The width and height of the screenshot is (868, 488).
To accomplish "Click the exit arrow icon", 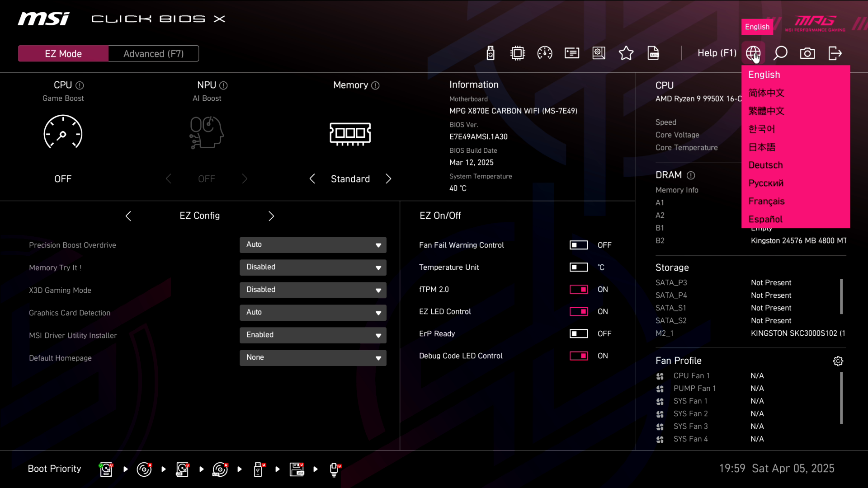I will click(x=835, y=53).
